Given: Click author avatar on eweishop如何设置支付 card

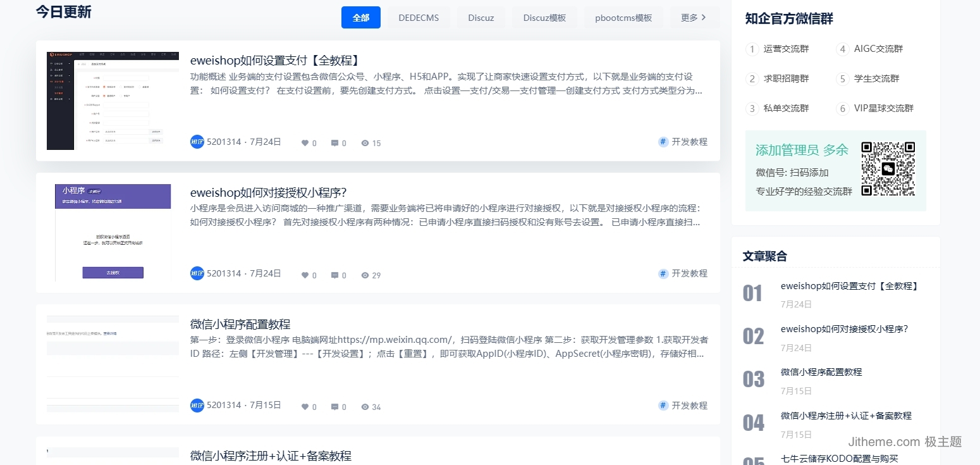Looking at the screenshot, I should [197, 142].
